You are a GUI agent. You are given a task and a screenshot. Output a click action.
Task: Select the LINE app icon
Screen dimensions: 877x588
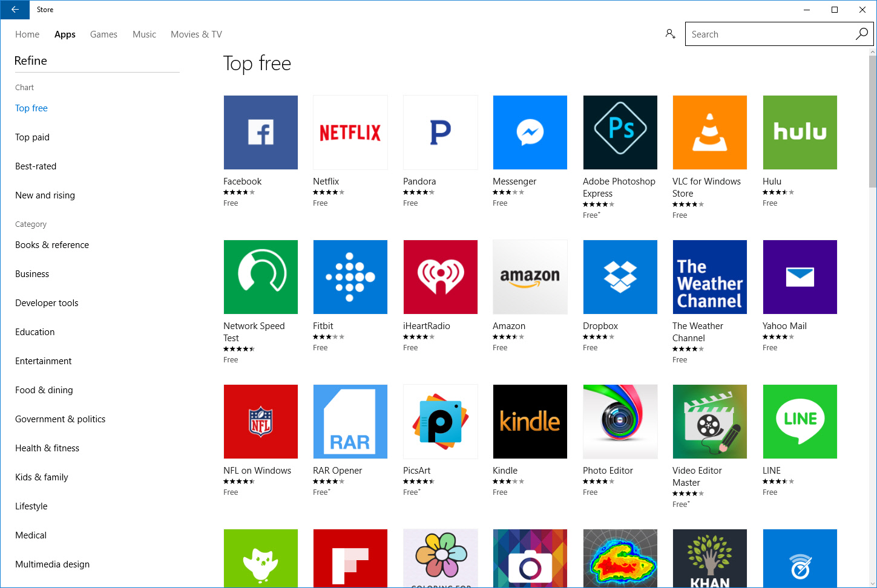coord(800,422)
